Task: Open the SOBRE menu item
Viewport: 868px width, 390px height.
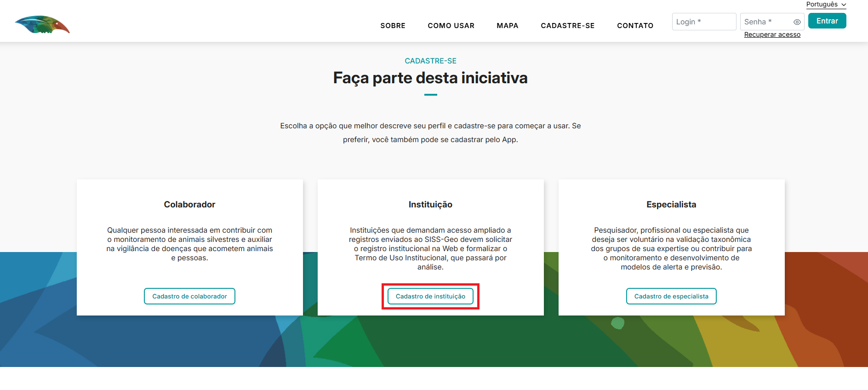Action: (393, 26)
